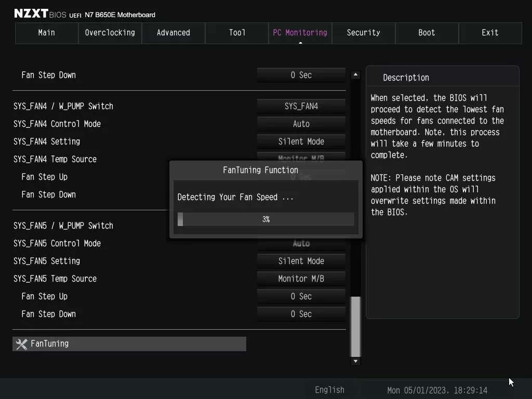Open the Security menu
Screen dimensions: 532x399
pos(363,33)
